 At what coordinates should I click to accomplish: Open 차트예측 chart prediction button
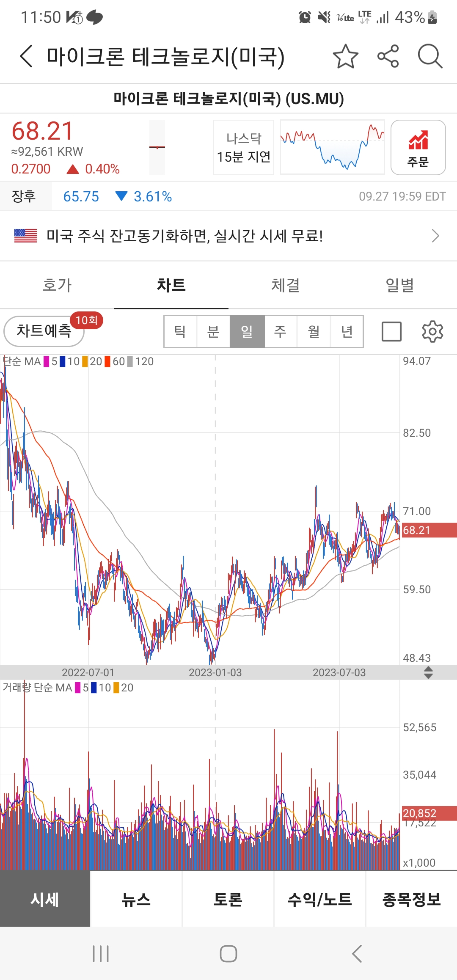click(44, 331)
